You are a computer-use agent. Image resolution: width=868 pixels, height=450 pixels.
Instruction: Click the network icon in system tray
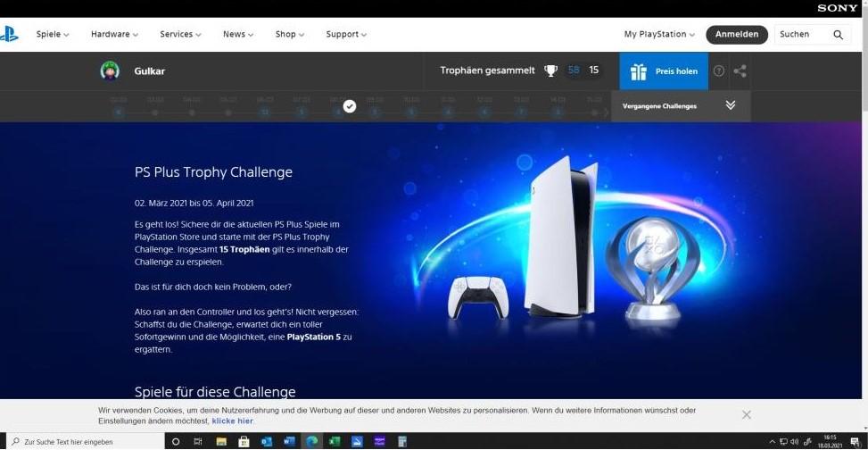click(784, 442)
